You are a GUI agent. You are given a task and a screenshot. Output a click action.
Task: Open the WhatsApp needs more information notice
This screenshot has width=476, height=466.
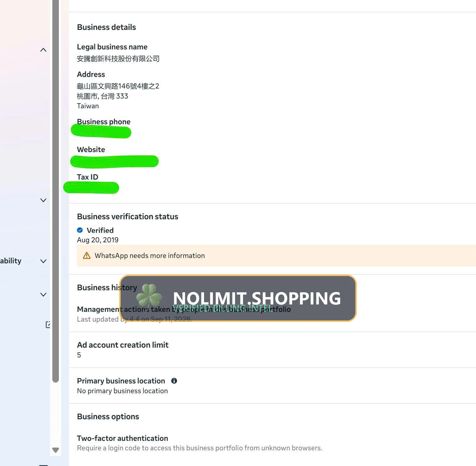[x=276, y=256]
